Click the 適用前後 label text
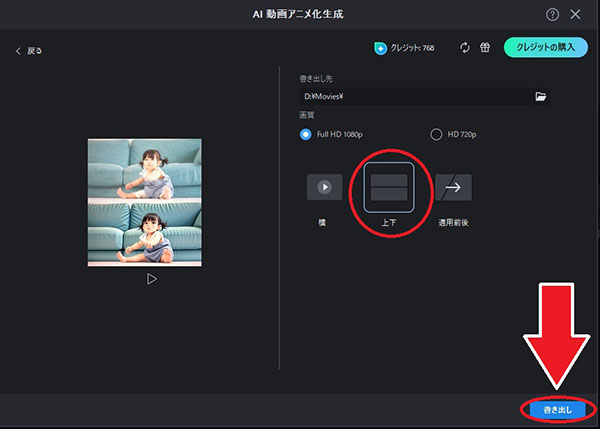The height and width of the screenshot is (429, 600). (453, 222)
